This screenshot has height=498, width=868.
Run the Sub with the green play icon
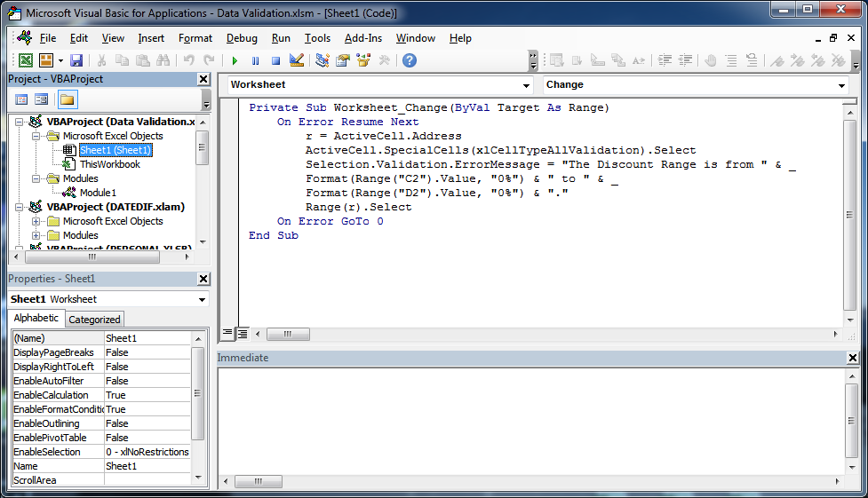(235, 61)
